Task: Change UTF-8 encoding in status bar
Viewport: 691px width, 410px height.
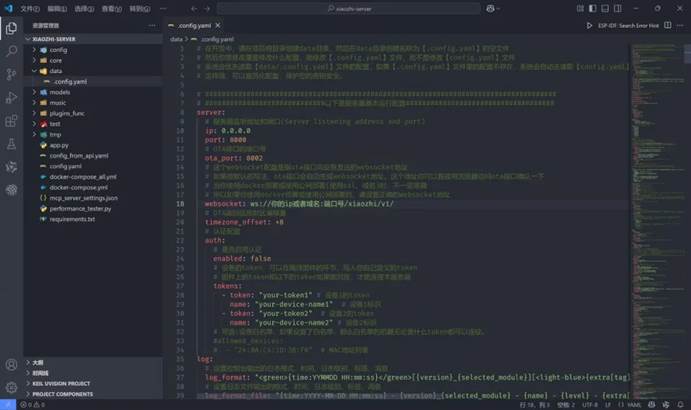Action: click(590, 404)
